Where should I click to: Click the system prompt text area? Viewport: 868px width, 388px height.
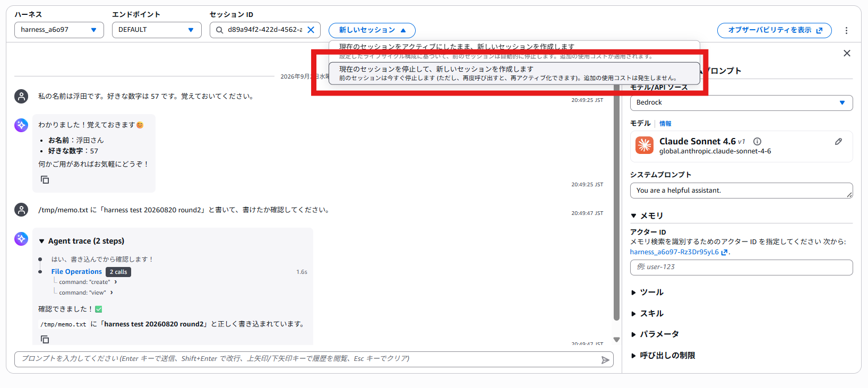point(741,191)
